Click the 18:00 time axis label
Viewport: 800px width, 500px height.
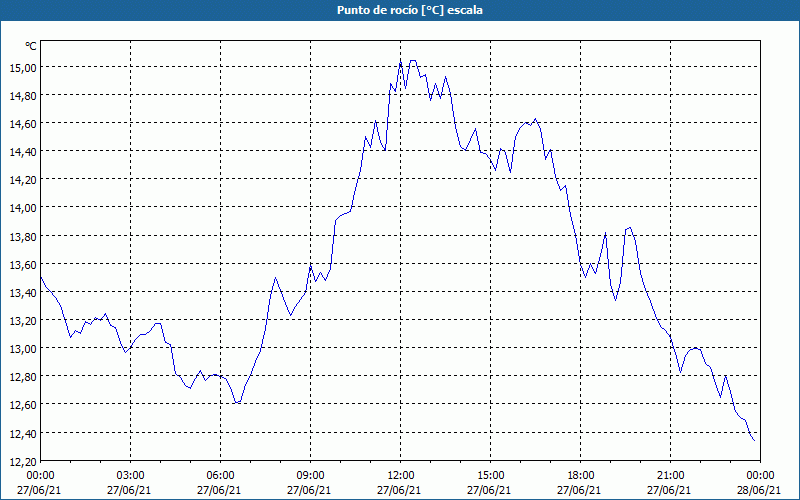pyautogui.click(x=581, y=476)
